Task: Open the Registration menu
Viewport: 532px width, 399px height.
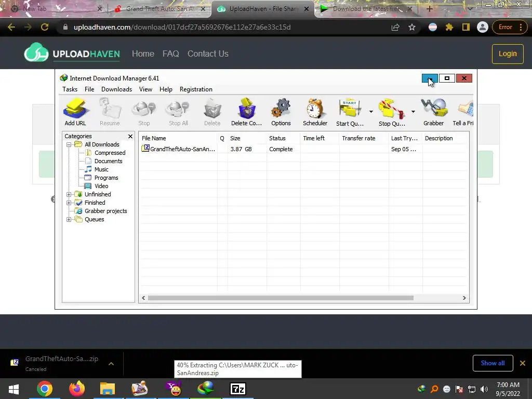Action: click(196, 89)
